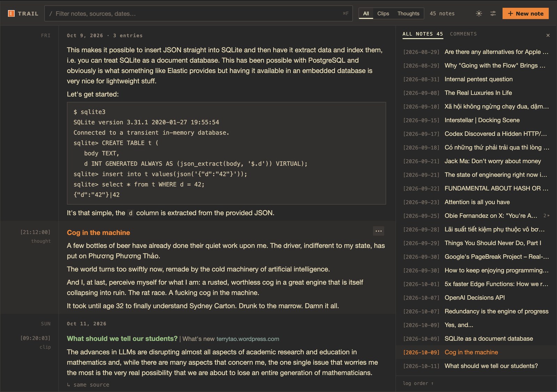Screen dimensions: 557x392
Task: Open What should we tell our students? link
Action: pyautogui.click(x=122, y=338)
